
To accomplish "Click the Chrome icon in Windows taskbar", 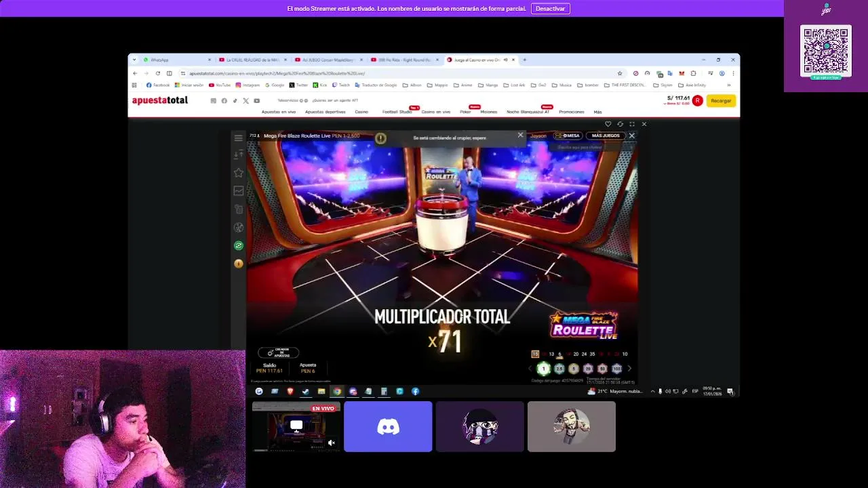I will tap(337, 391).
